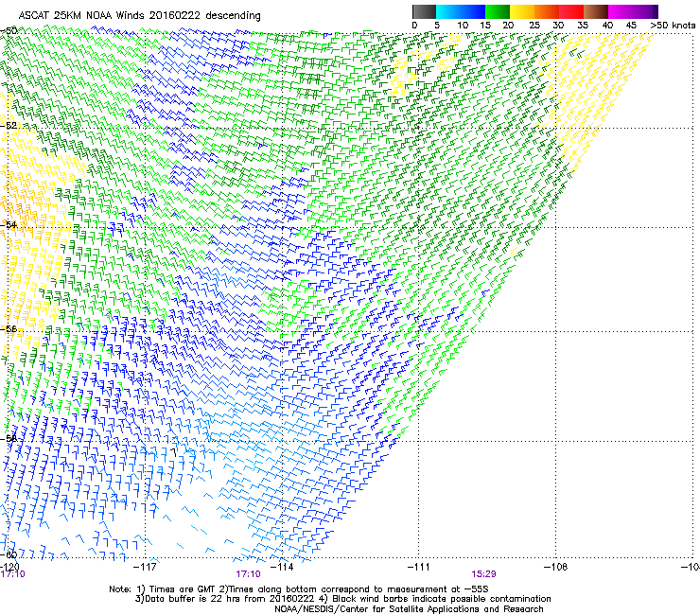Image resolution: width=700 pixels, height=615 pixels.
Task: Click the '>50 knots' legend label
Action: [673, 26]
